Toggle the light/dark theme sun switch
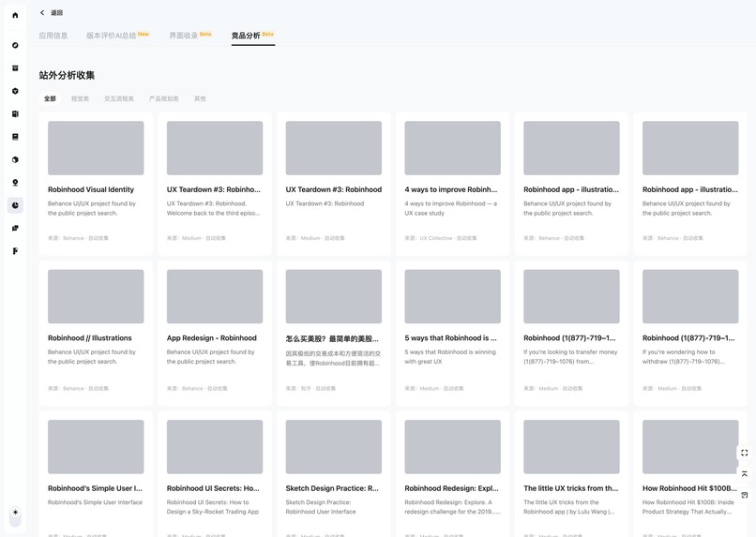 (x=15, y=515)
